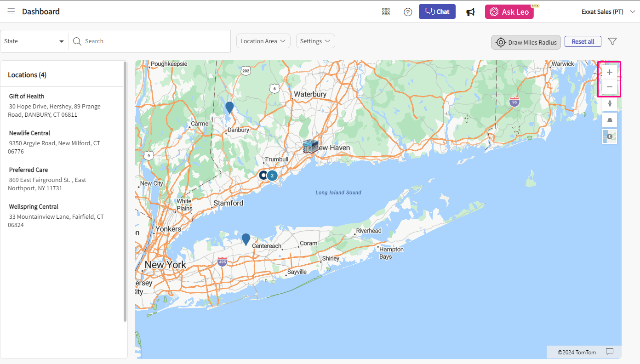Screen dimensions: 640x364
Task: Open the hamburger navigation menu
Action: (x=11, y=11)
